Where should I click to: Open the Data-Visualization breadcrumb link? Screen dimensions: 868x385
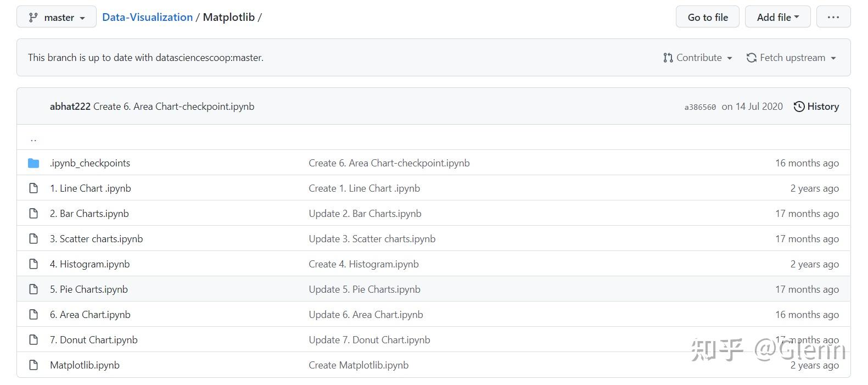(147, 17)
